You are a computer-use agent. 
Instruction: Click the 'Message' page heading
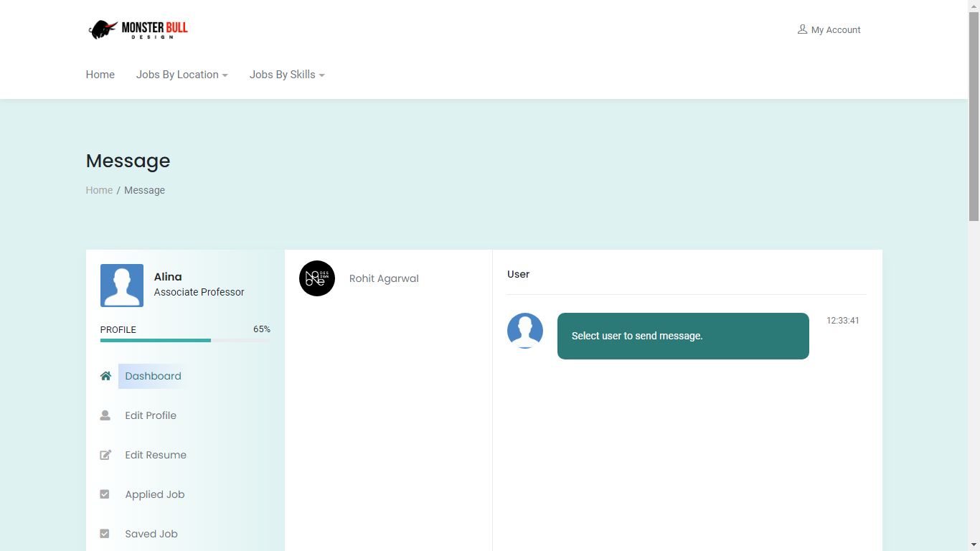tap(128, 161)
